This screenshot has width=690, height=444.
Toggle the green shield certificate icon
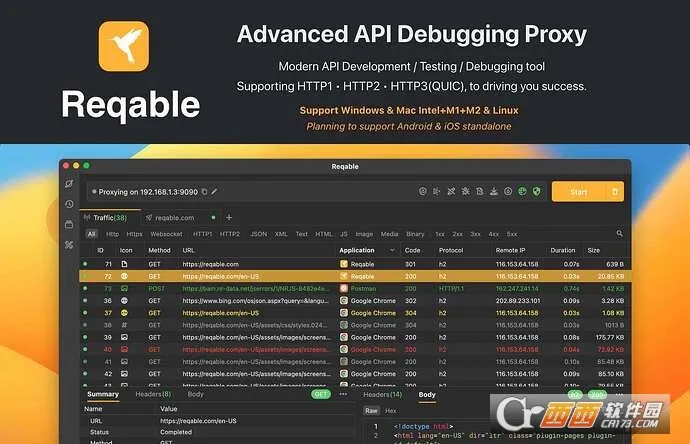tap(536, 191)
